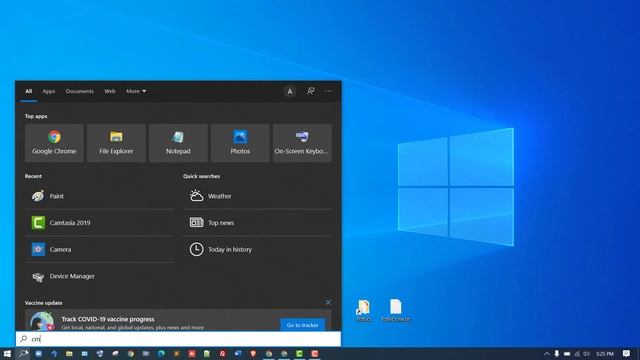Screen dimensions: 640x360
Task: Click the battery tray icon
Action: 567,353
